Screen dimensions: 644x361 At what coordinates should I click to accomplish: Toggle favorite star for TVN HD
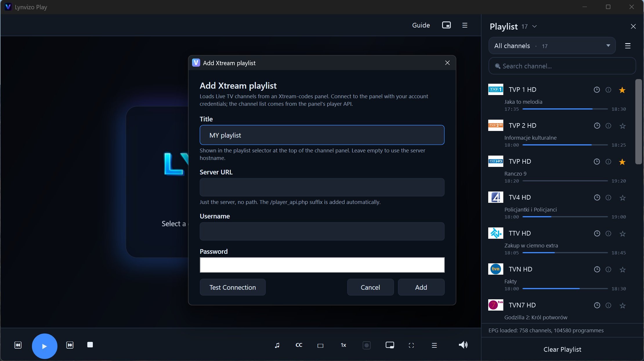[x=622, y=270]
